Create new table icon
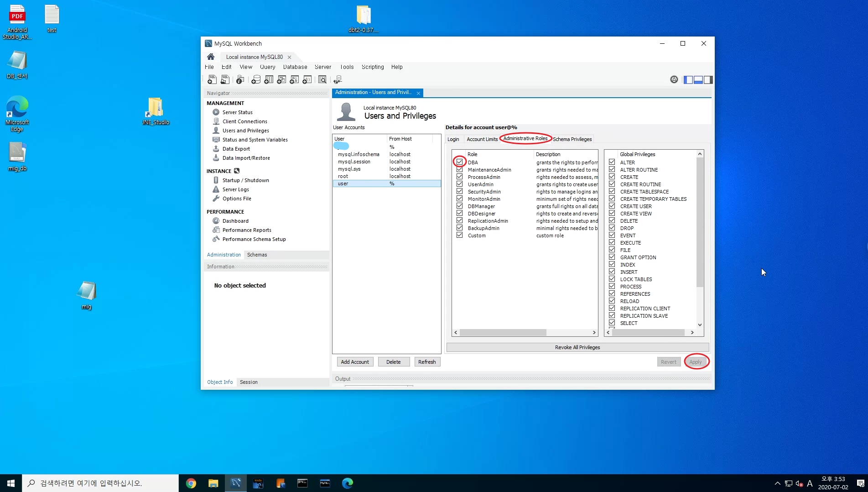 (x=269, y=79)
